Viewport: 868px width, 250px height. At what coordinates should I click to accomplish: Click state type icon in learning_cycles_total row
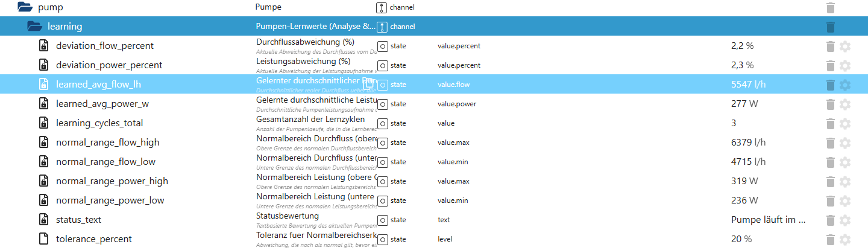(x=382, y=123)
